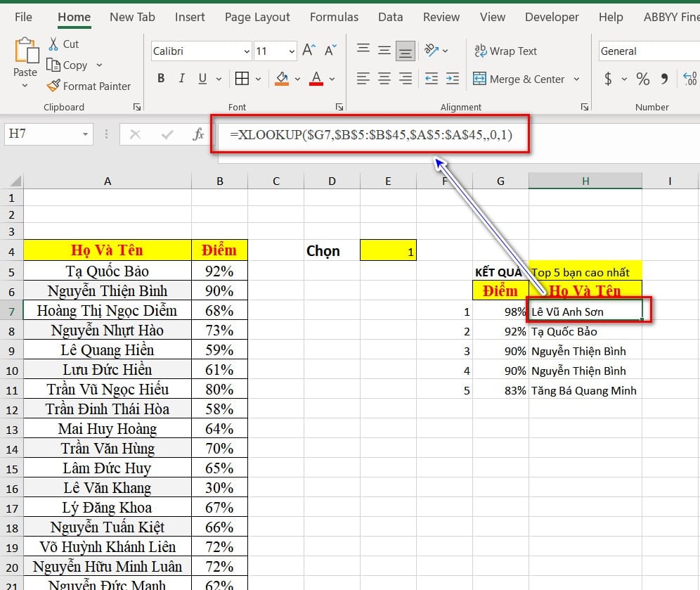This screenshot has height=590, width=700.
Task: Toggle Bold formatting
Action: pyautogui.click(x=161, y=79)
